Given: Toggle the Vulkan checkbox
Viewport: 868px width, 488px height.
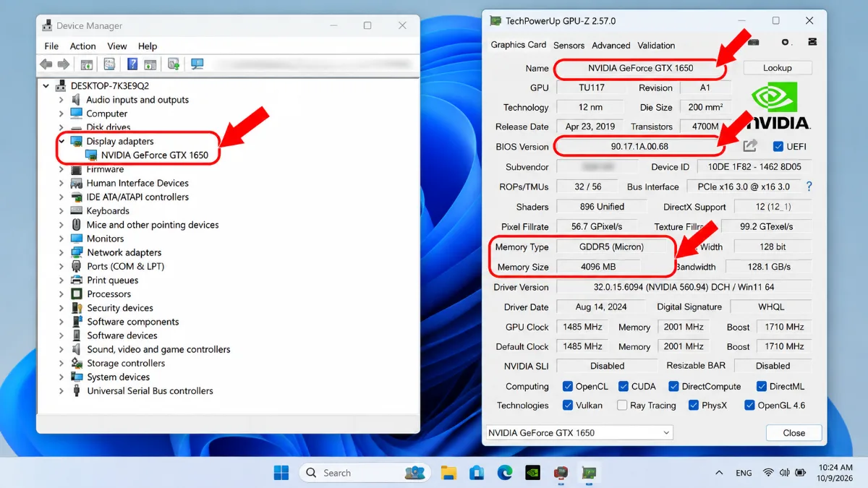Looking at the screenshot, I should [x=568, y=406].
